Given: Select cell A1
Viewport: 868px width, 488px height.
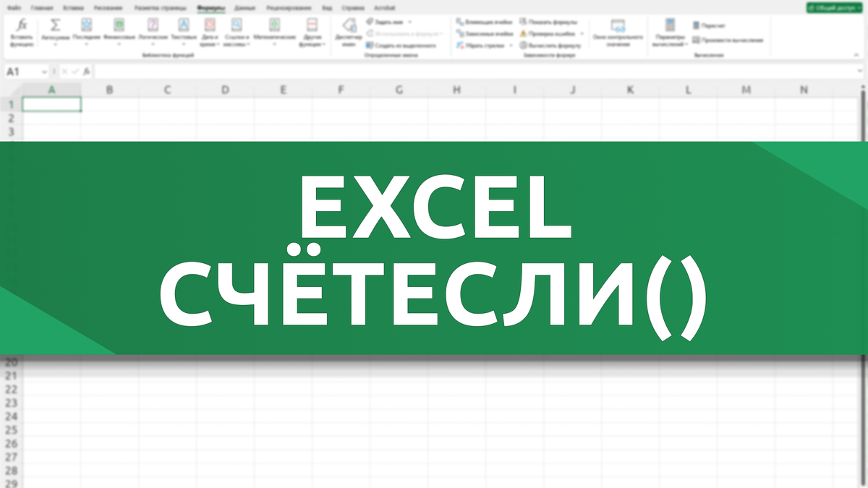Looking at the screenshot, I should (x=52, y=104).
